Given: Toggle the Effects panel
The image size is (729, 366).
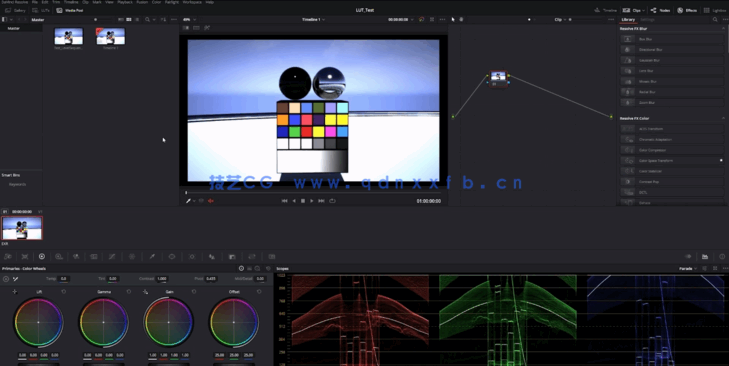Looking at the screenshot, I should [687, 10].
